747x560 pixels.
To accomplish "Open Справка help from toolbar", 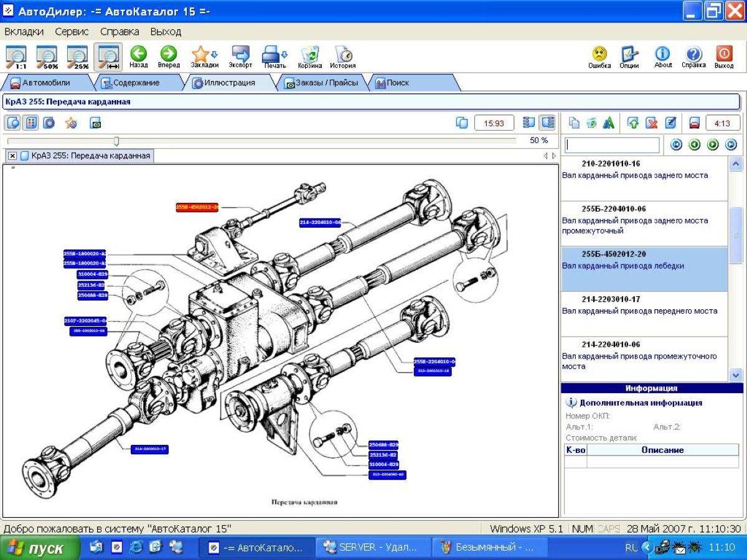I will tap(693, 57).
